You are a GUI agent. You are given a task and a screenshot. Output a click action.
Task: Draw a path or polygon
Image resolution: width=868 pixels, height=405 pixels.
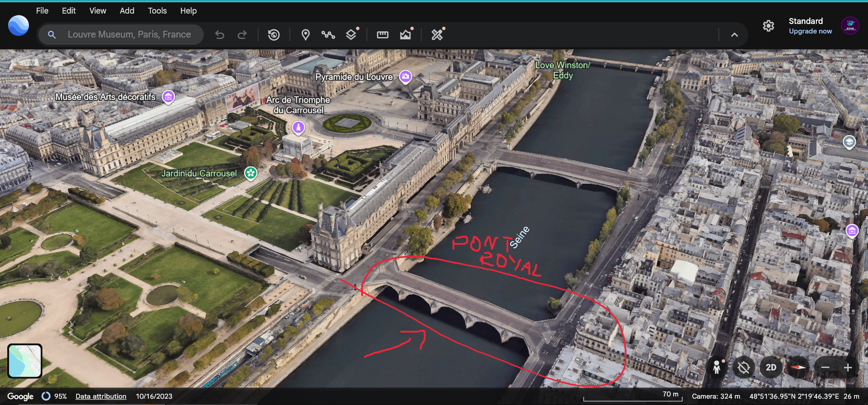pyautogui.click(x=328, y=35)
